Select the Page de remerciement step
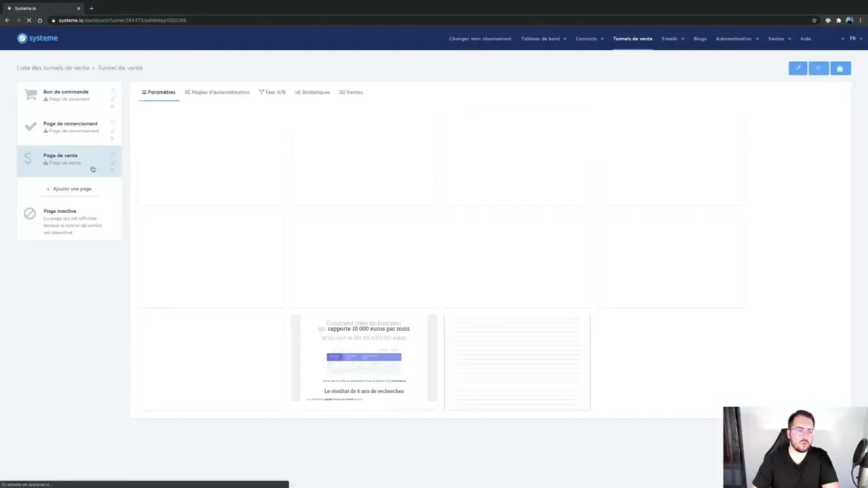 (70, 127)
